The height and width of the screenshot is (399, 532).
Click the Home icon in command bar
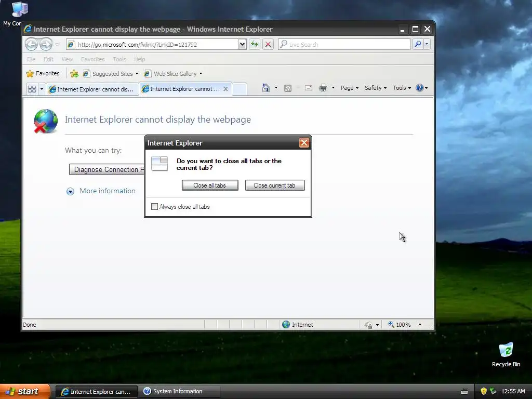266,88
